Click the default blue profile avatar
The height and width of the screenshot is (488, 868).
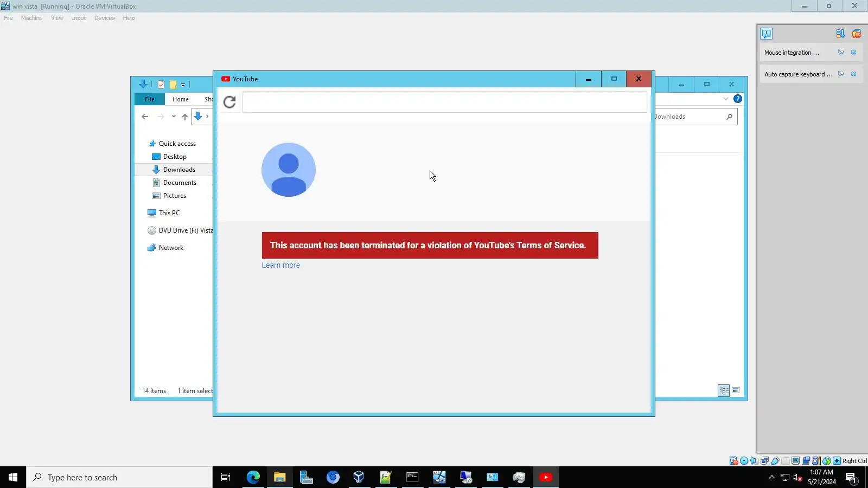pyautogui.click(x=289, y=170)
